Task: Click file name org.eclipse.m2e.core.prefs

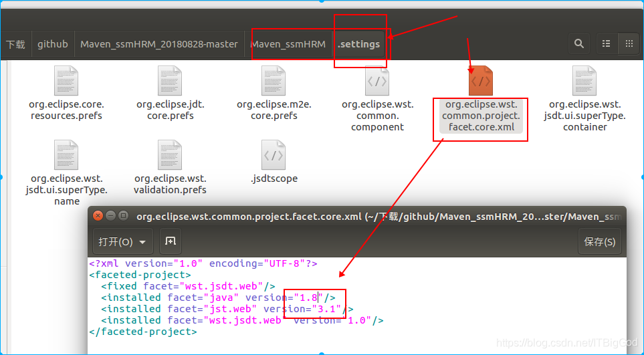Action: (274, 110)
